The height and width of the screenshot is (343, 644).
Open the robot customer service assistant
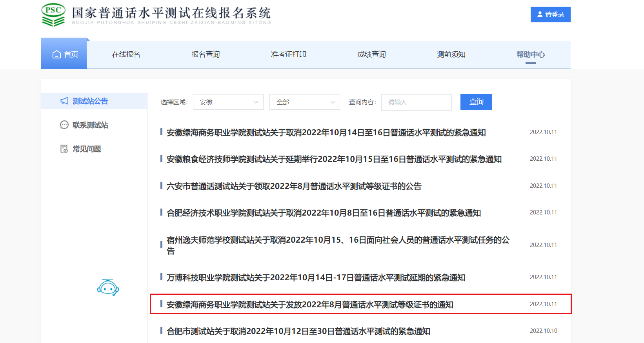[x=108, y=287]
